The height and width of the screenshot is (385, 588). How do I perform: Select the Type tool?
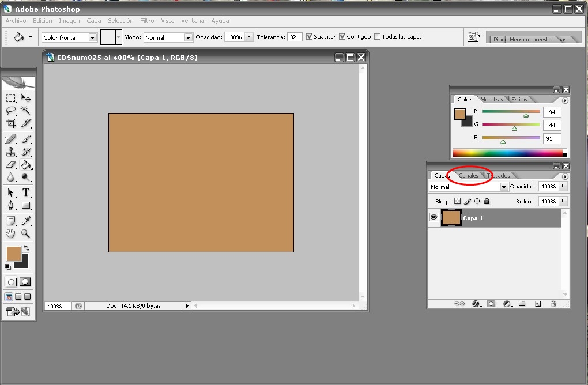coord(25,192)
